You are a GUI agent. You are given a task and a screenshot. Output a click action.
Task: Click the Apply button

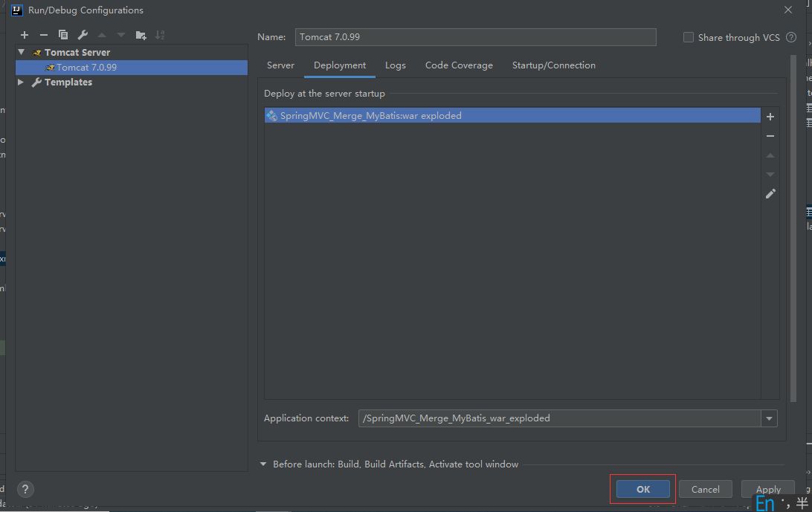pyautogui.click(x=768, y=489)
